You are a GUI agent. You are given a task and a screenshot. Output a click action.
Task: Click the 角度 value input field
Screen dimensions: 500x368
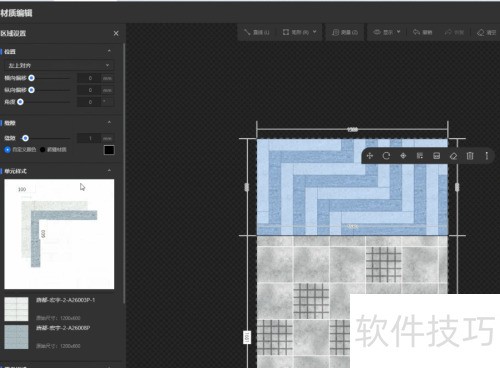coord(89,102)
